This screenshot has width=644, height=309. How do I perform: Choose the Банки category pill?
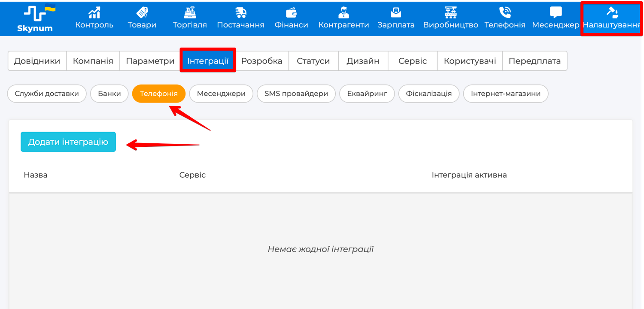coord(109,94)
